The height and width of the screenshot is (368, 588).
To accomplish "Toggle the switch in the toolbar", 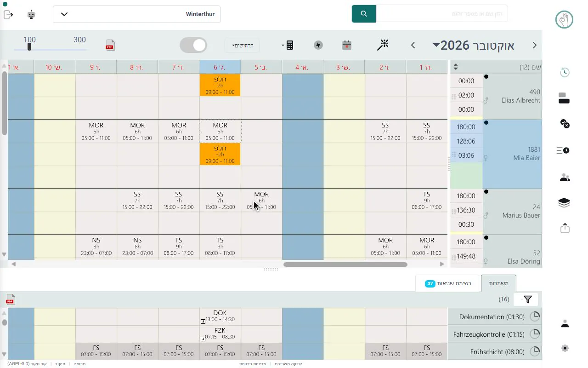I will click(193, 45).
